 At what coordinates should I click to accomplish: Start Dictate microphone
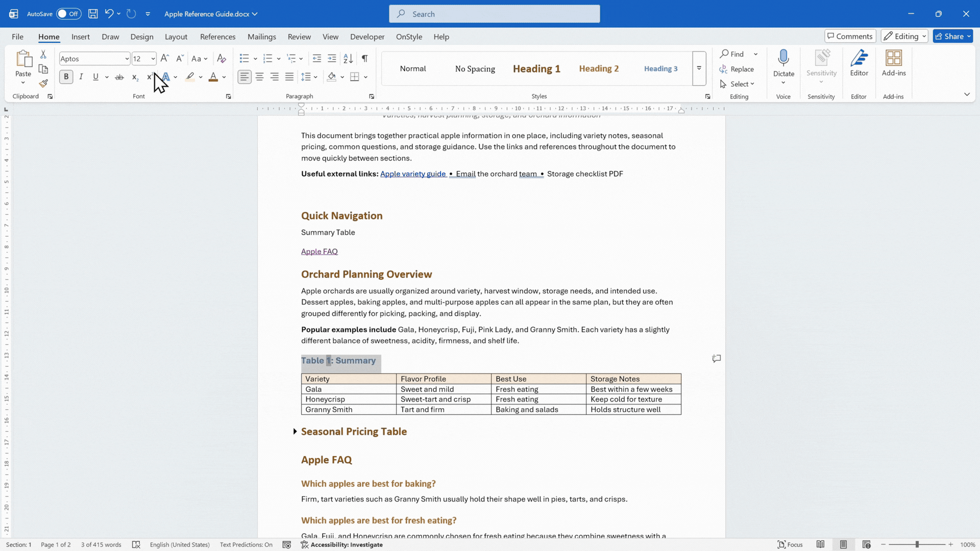click(783, 58)
